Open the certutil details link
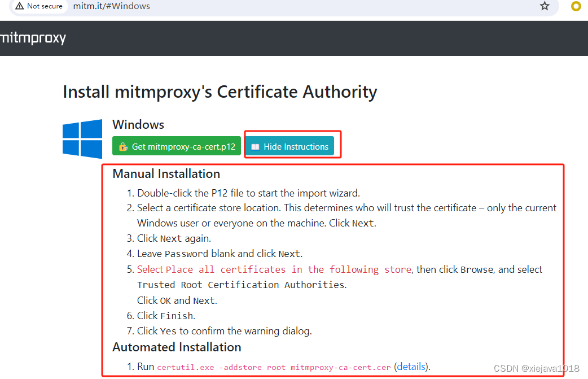The image size is (588, 379). 410,367
